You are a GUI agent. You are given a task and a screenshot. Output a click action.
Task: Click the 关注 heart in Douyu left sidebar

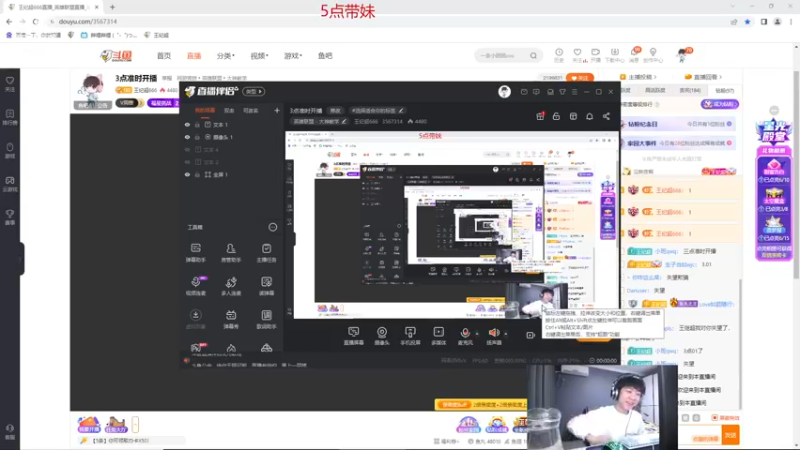pos(10,84)
